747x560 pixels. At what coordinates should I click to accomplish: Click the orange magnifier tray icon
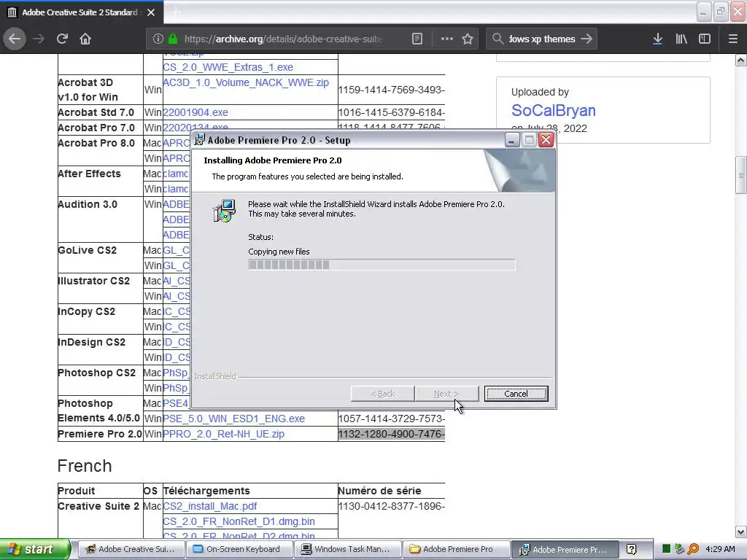tap(693, 549)
